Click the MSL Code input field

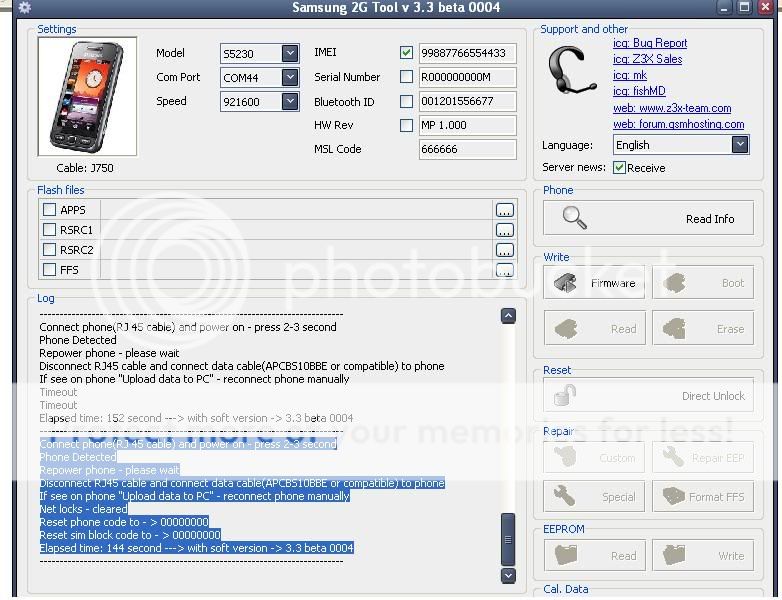point(467,149)
